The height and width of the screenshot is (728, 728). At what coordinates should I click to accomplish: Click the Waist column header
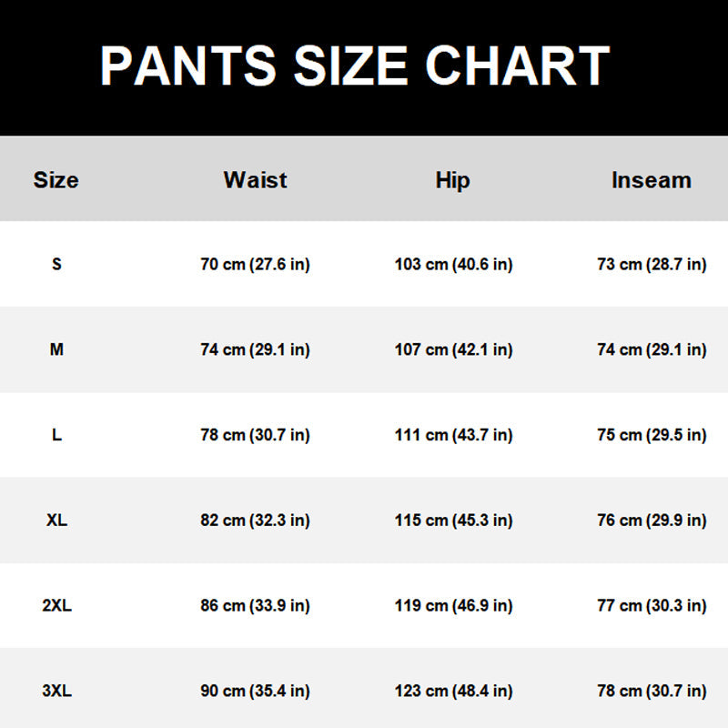(255, 180)
